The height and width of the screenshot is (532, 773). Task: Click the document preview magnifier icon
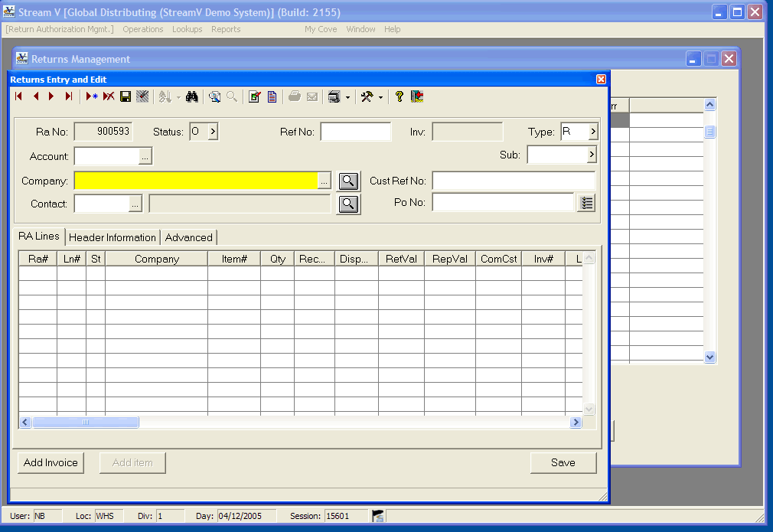(214, 96)
